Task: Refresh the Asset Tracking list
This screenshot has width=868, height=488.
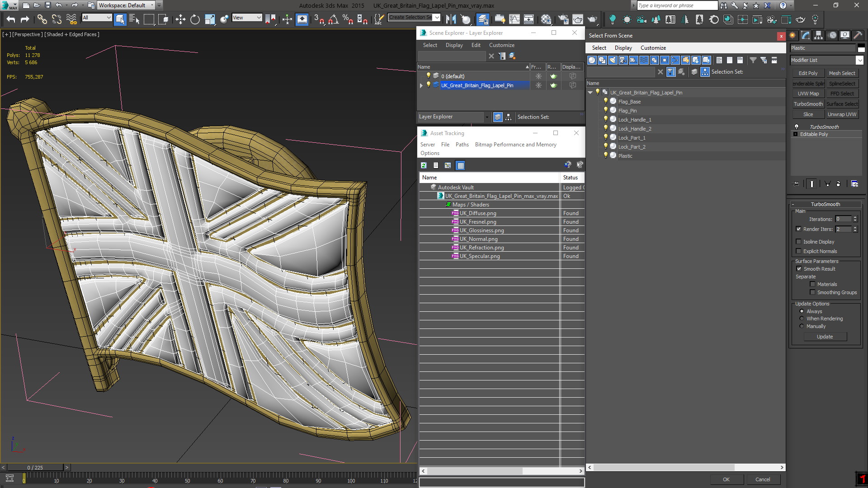Action: click(424, 165)
